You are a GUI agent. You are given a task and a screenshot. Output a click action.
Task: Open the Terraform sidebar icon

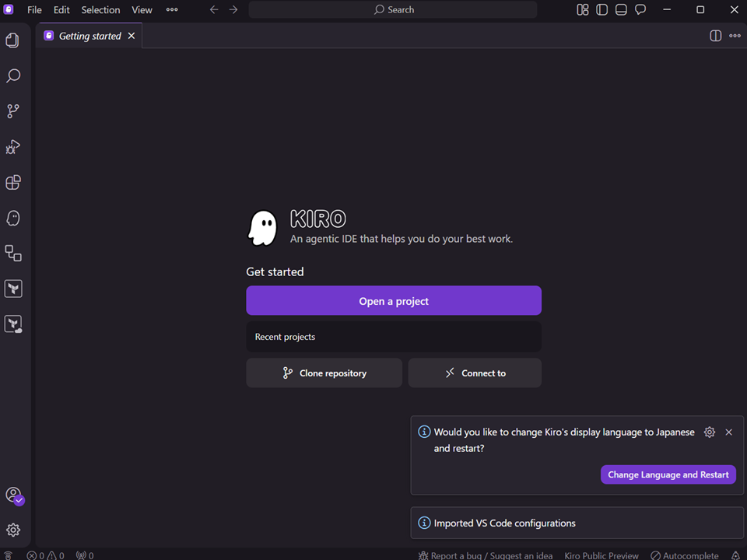click(13, 289)
